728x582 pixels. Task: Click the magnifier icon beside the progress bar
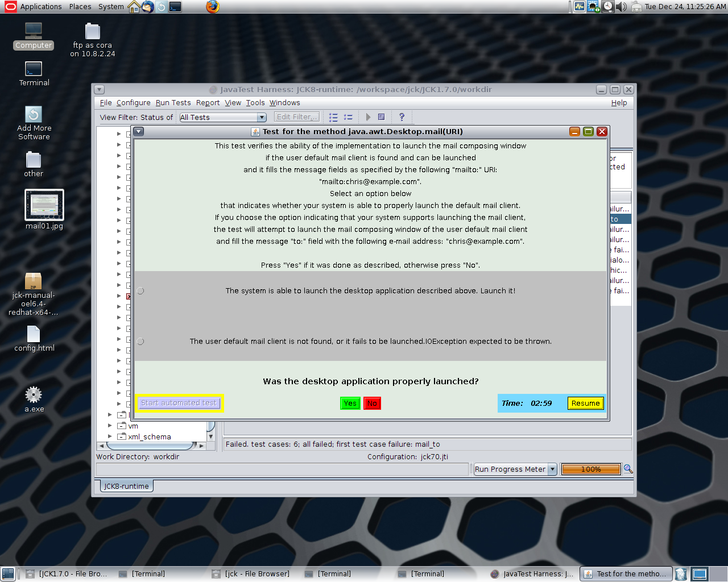tap(628, 469)
